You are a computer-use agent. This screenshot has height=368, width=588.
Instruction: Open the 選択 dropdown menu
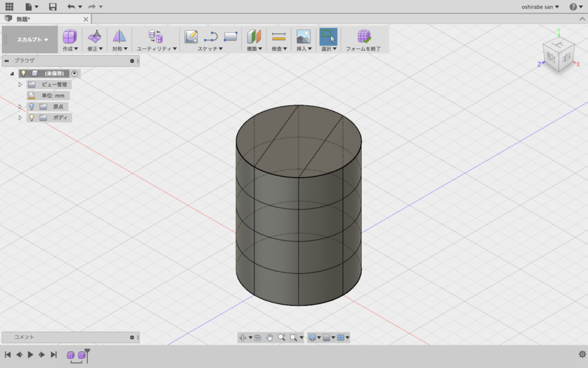point(328,49)
